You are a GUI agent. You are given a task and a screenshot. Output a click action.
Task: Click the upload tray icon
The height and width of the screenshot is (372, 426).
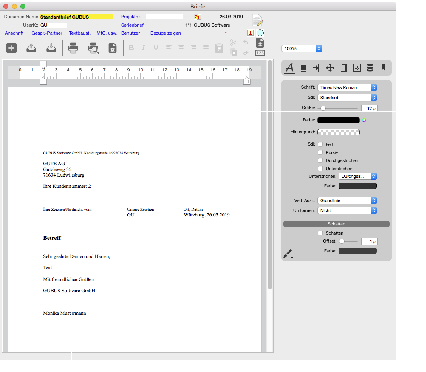[x=31, y=48]
